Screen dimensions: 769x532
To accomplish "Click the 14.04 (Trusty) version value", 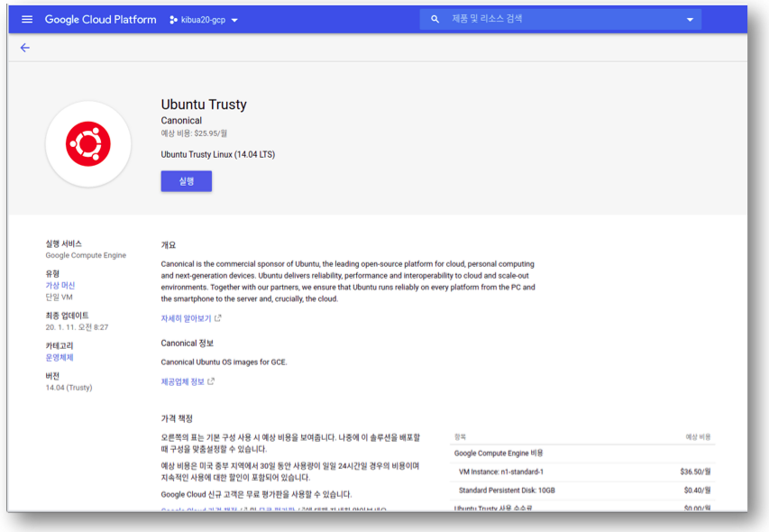I will 69,388.
